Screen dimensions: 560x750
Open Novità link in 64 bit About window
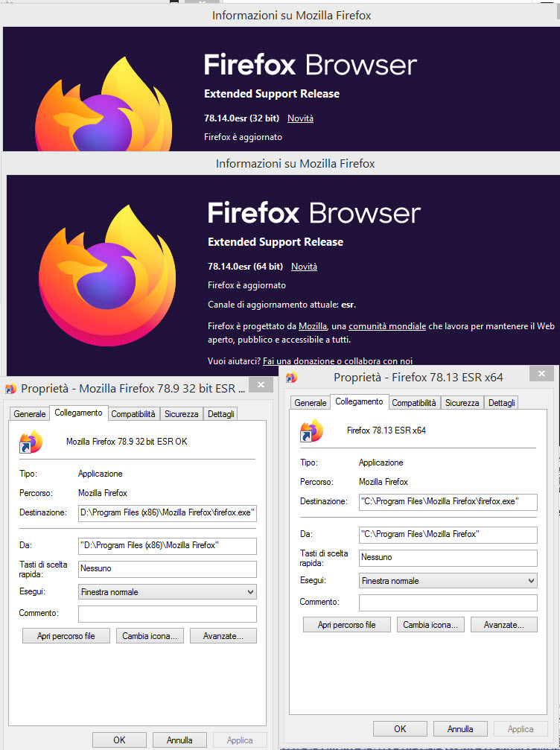point(304,267)
